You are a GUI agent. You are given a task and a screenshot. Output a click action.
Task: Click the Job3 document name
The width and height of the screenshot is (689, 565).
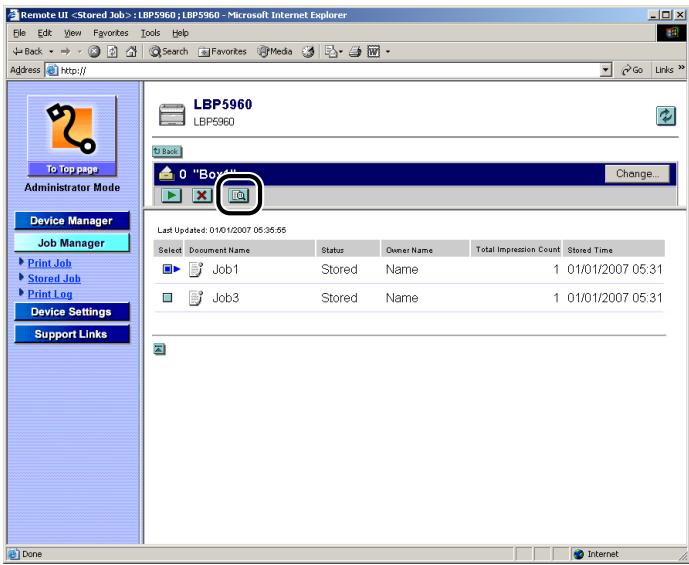225,298
